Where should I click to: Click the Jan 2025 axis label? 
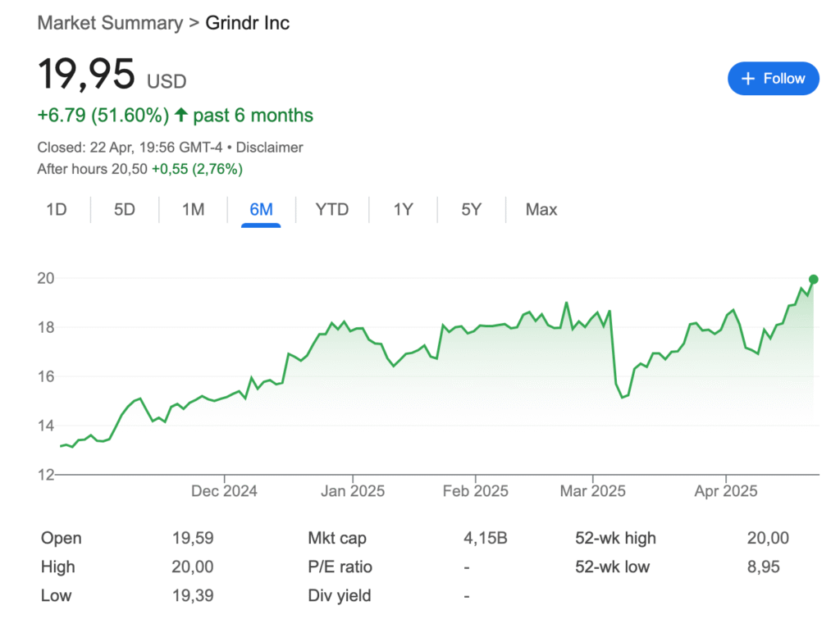(x=353, y=491)
